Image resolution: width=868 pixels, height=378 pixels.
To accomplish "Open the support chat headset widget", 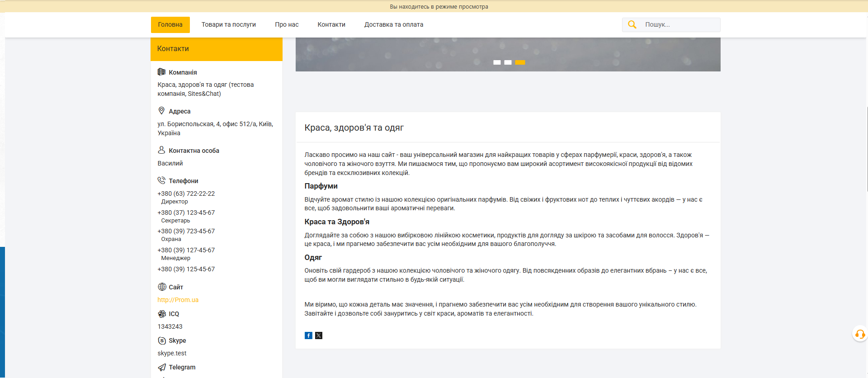I will click(859, 334).
